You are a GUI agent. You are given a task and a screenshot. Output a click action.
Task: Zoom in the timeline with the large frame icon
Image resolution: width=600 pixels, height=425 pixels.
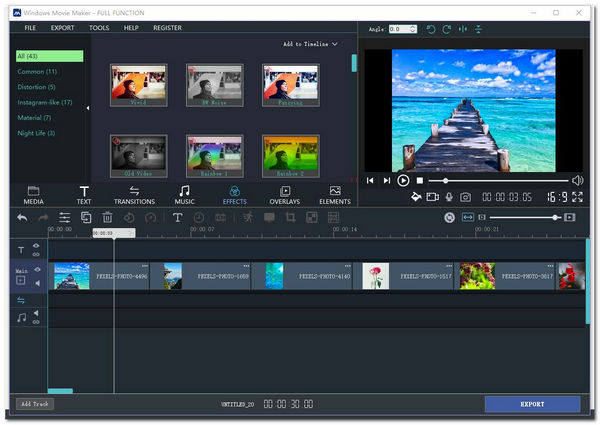point(569,217)
